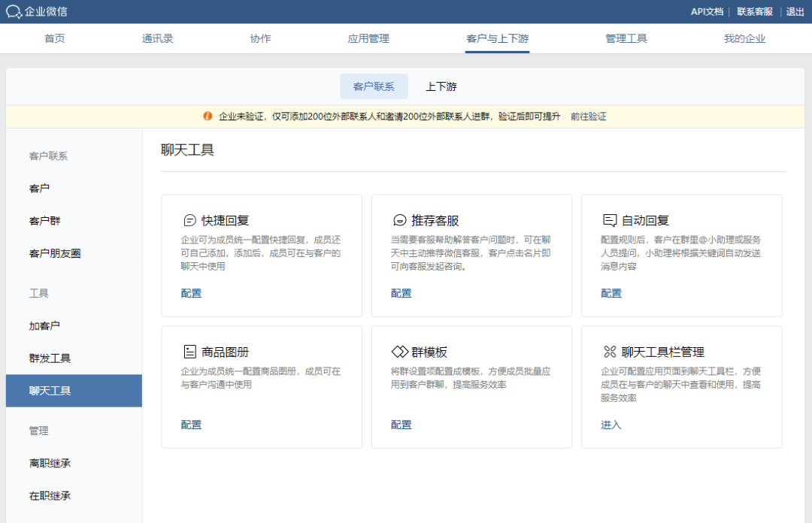This screenshot has height=523, width=812.
Task: Select 客户群 in the left sidebar
Action: coord(44,221)
